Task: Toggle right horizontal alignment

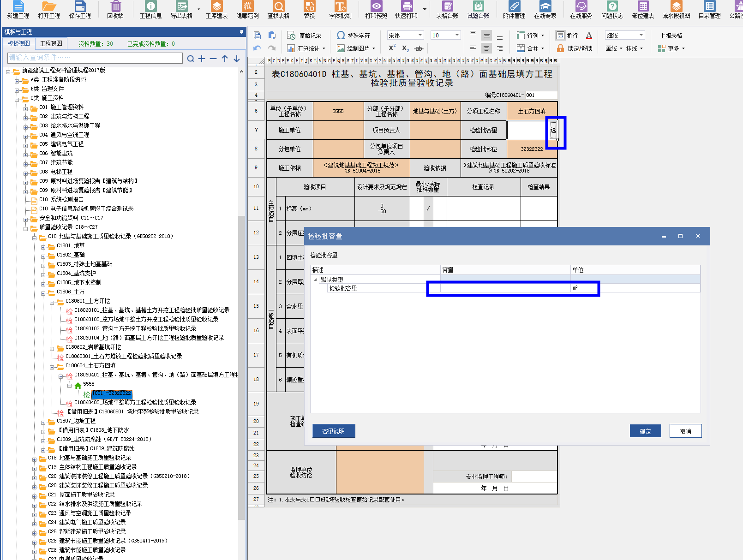Action: [500, 48]
